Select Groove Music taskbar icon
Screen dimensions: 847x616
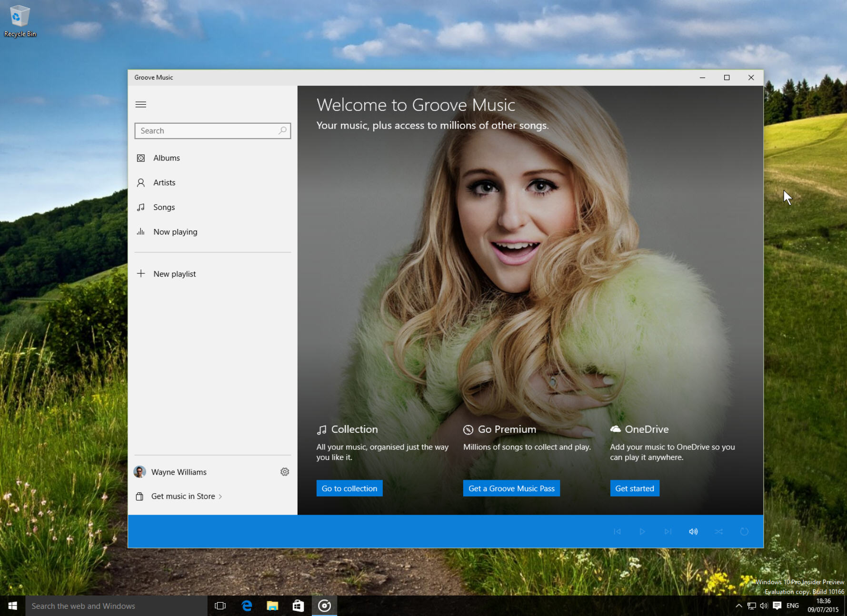pos(324,606)
